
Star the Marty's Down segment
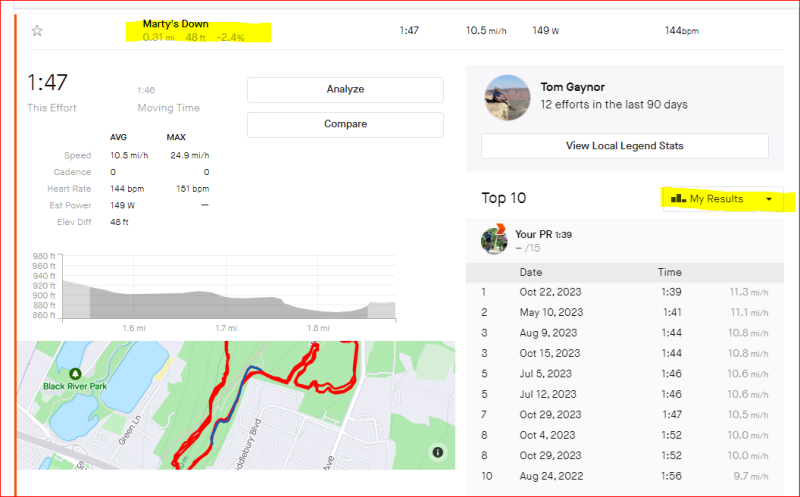click(37, 31)
